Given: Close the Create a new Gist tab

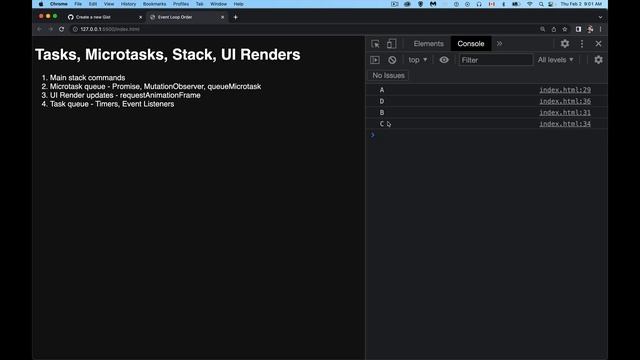Looking at the screenshot, I should pyautogui.click(x=140, y=17).
